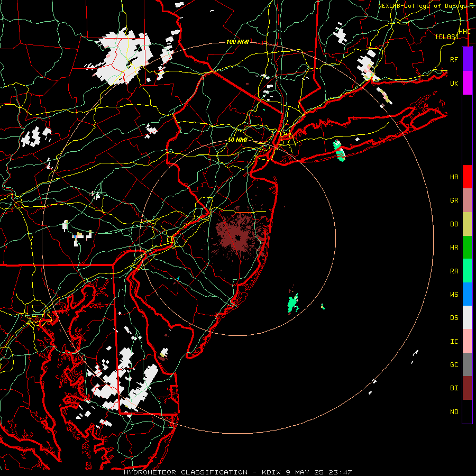Click the 'BI' legend label
Screen dimensions: 476x476
pyautogui.click(x=454, y=388)
